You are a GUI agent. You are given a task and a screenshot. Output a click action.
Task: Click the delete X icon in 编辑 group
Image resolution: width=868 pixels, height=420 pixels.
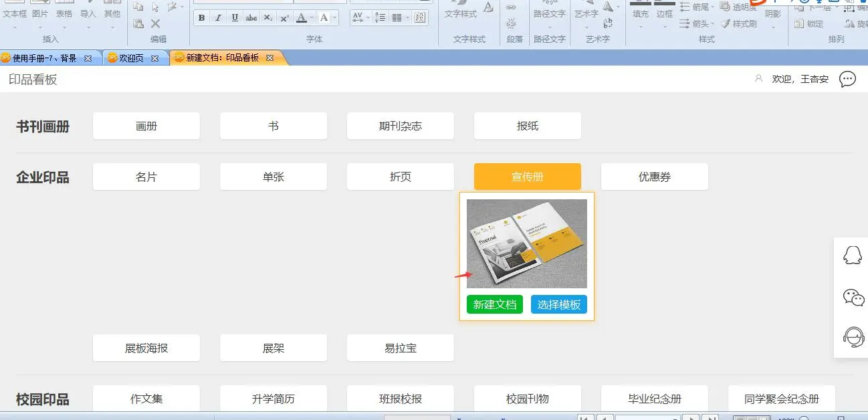click(x=155, y=23)
